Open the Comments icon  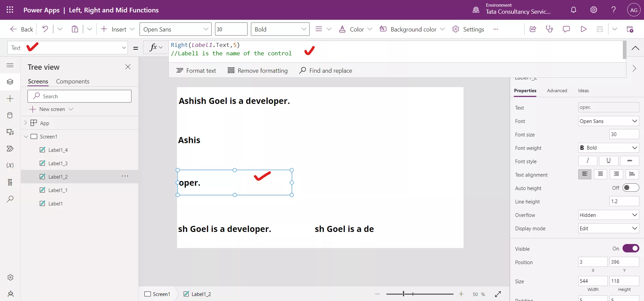[x=566, y=29]
